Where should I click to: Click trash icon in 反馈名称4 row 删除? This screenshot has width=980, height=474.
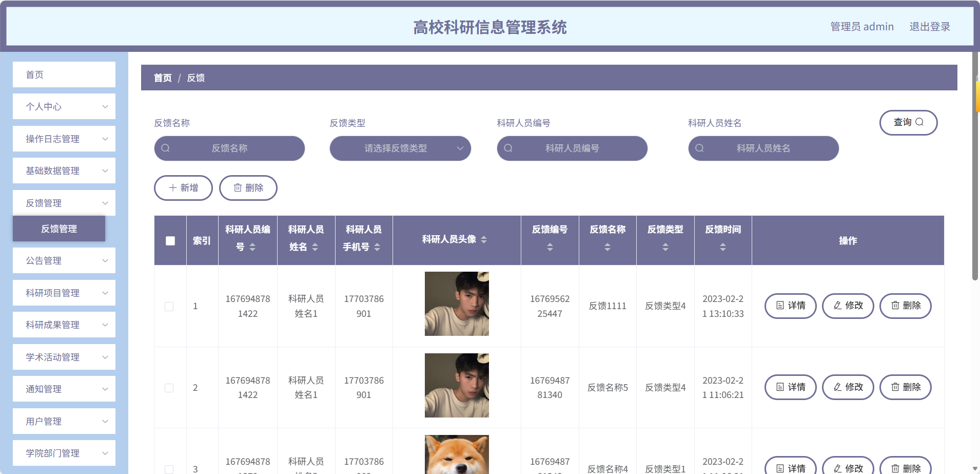coord(895,468)
